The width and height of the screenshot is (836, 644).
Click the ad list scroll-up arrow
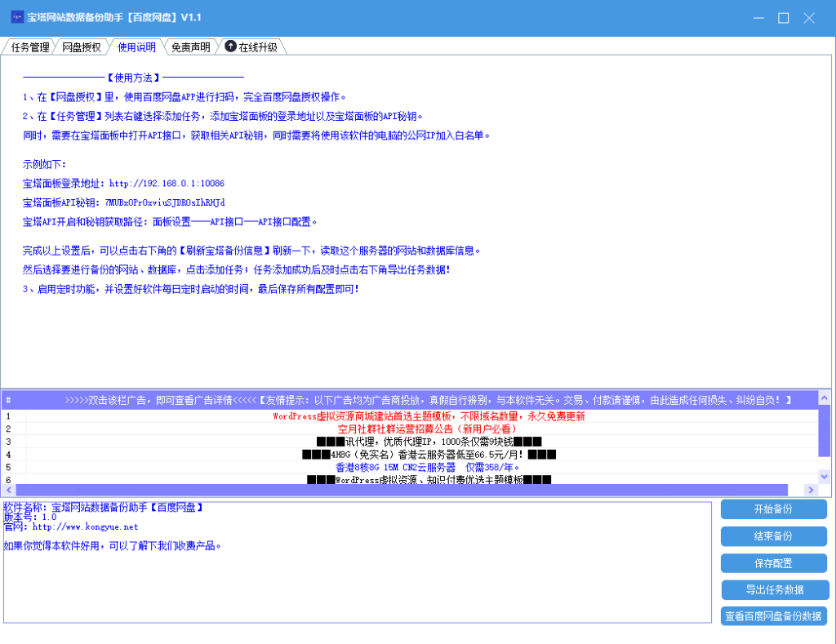[825, 398]
